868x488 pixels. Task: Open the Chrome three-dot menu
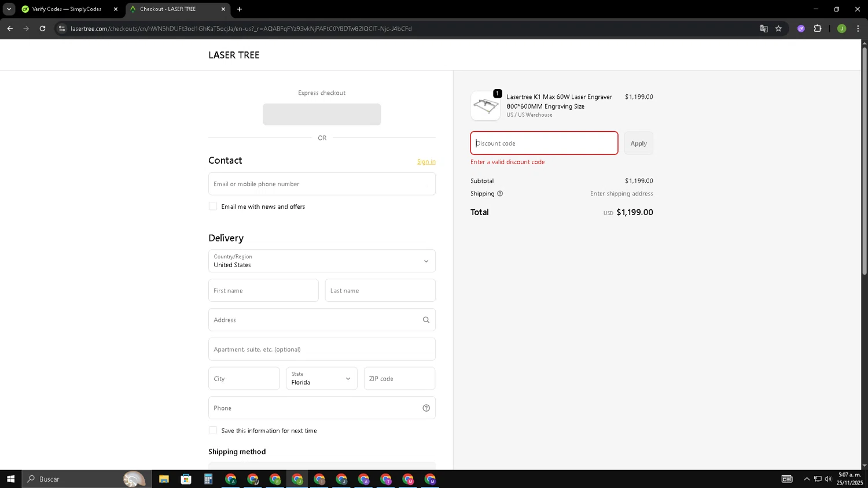858,28
